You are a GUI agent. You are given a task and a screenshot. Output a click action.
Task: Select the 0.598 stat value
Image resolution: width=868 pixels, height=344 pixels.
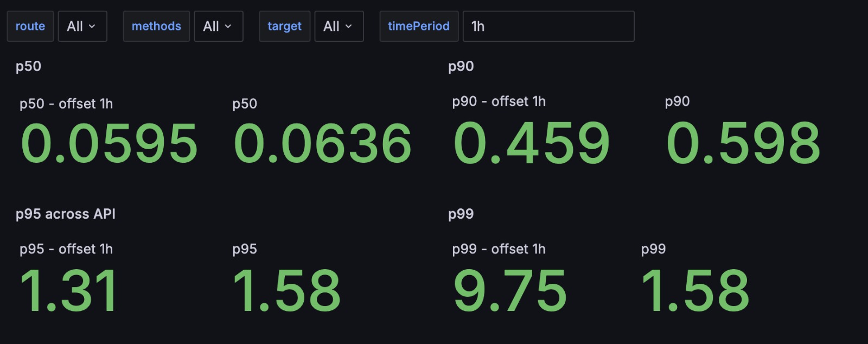pyautogui.click(x=743, y=143)
